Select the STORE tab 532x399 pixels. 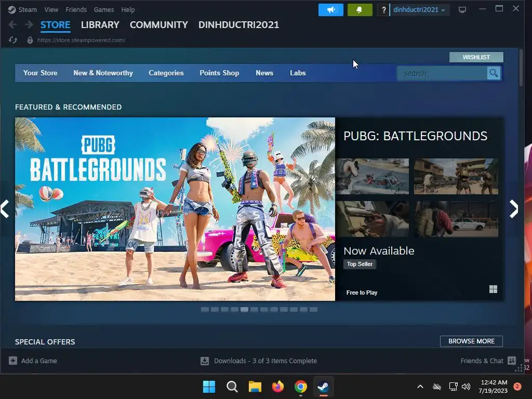point(55,25)
